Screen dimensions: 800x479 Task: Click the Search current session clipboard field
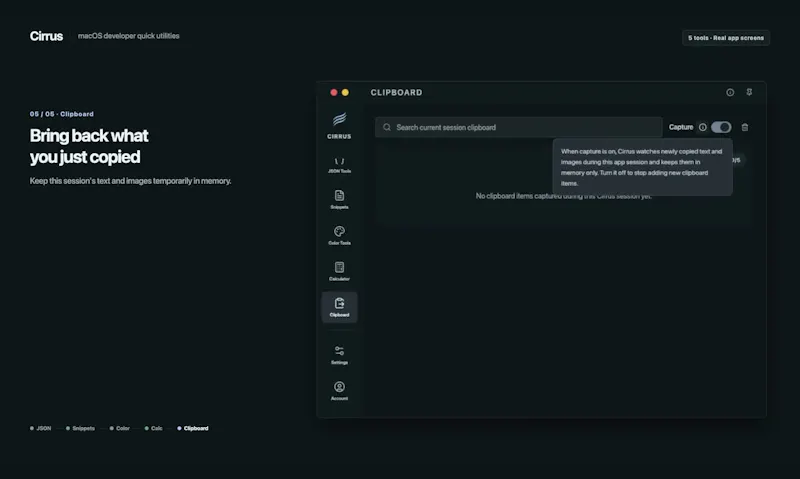[518, 127]
